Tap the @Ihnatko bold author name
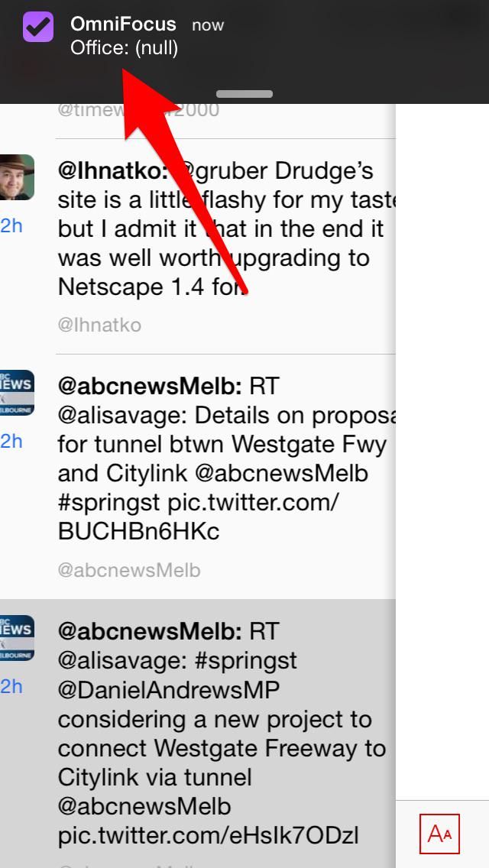Viewport: 489px width, 868px height. coord(112,171)
